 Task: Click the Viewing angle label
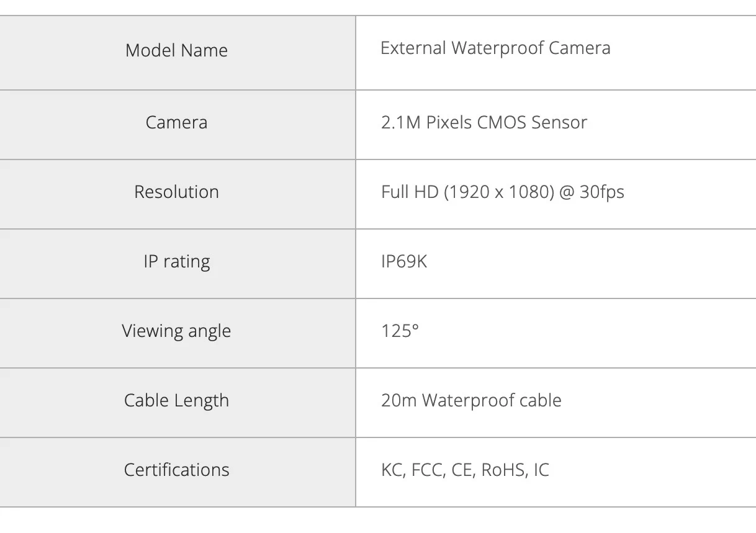coord(177,331)
